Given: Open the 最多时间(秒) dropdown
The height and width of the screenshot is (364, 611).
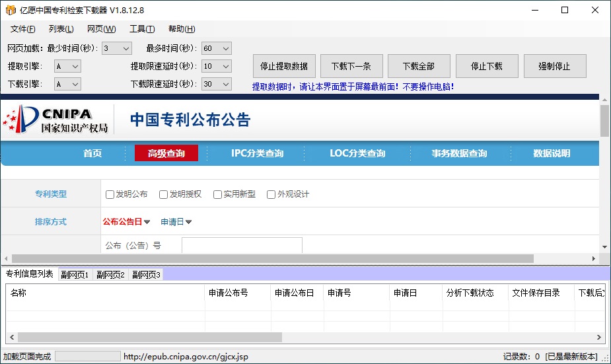Looking at the screenshot, I should click(216, 48).
